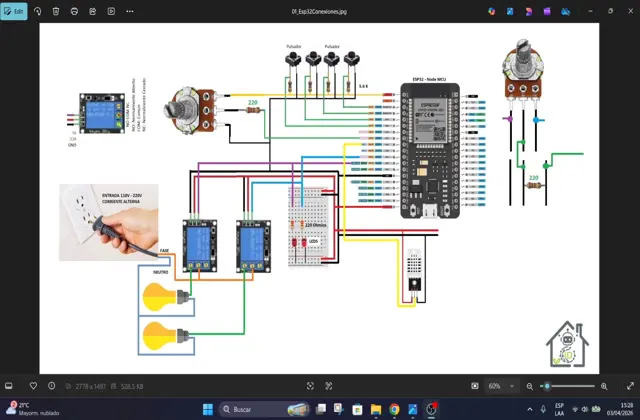
Task: Open the weather widget on the taskbar
Action: [x=28, y=409]
